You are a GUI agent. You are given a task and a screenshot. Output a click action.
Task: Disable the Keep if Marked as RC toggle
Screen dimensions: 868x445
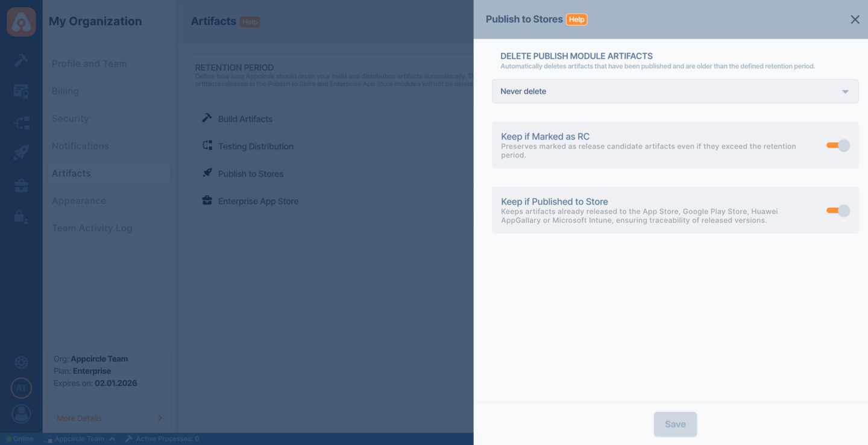coord(837,145)
